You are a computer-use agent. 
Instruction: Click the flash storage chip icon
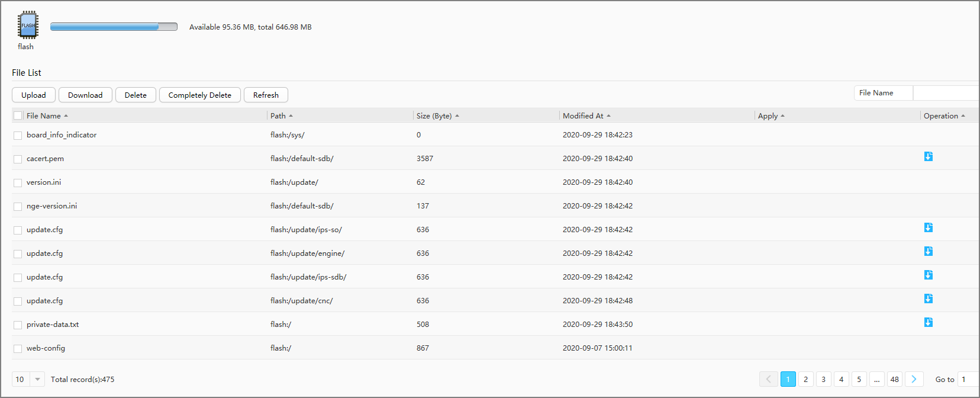coord(28,25)
